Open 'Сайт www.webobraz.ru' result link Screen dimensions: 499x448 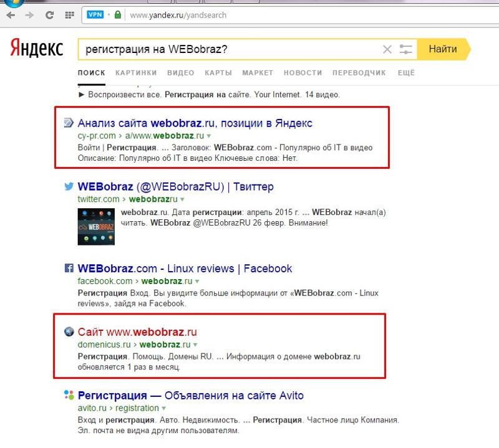137,332
